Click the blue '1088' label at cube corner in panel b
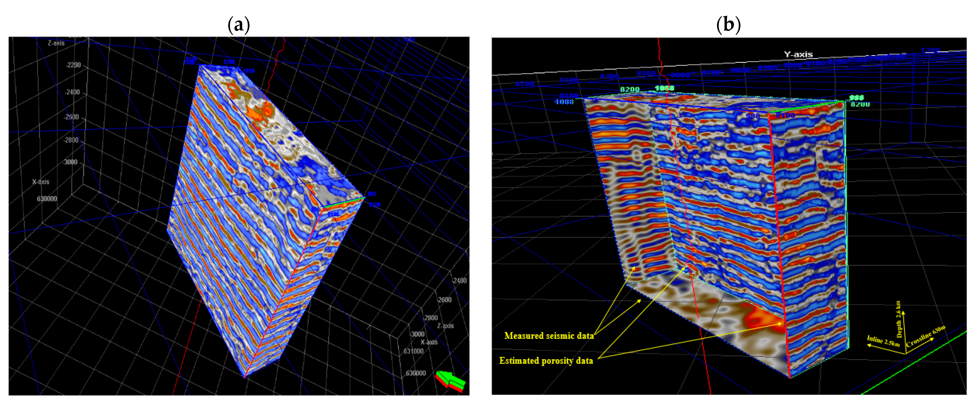The image size is (980, 409). coord(564,102)
